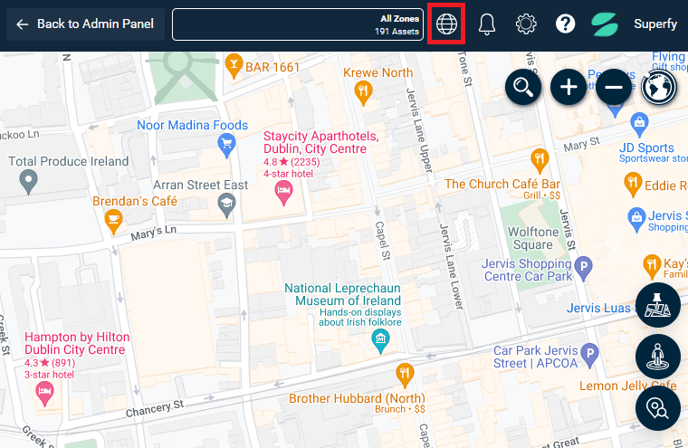Select the BAR 1661 map marker
688x448 pixels.
(x=233, y=66)
